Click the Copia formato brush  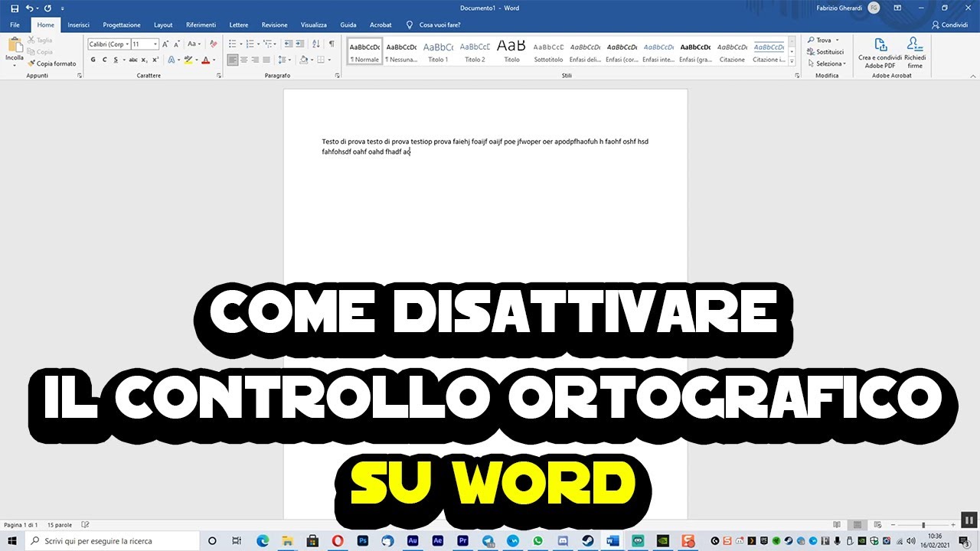[52, 64]
